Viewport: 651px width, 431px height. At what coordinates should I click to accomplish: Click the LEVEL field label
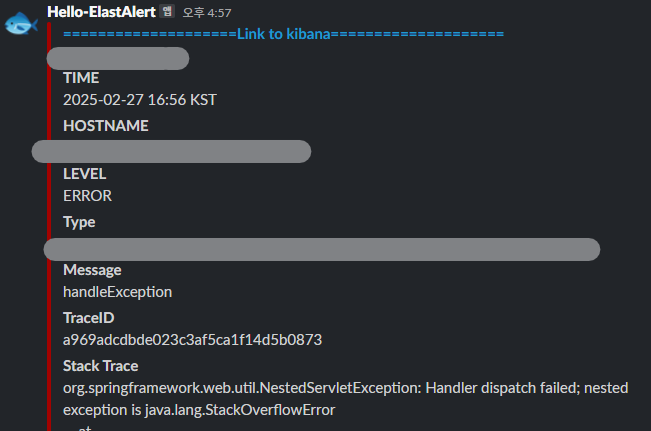coord(84,174)
